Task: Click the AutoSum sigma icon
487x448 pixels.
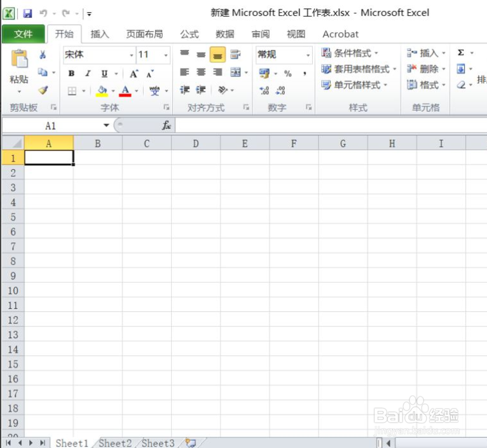Action: (x=461, y=53)
